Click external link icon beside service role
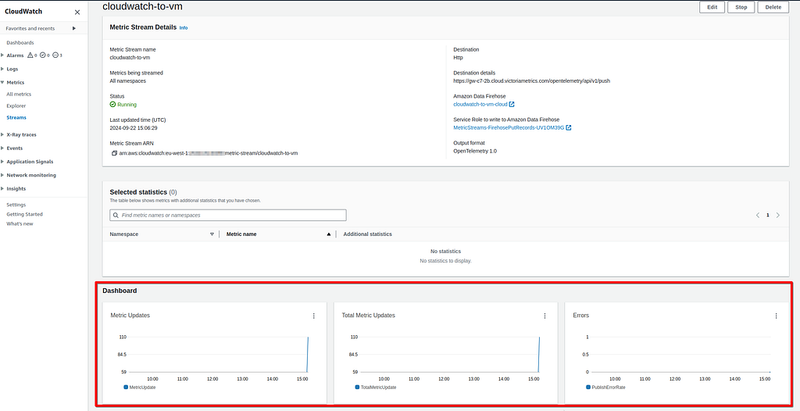 point(568,128)
